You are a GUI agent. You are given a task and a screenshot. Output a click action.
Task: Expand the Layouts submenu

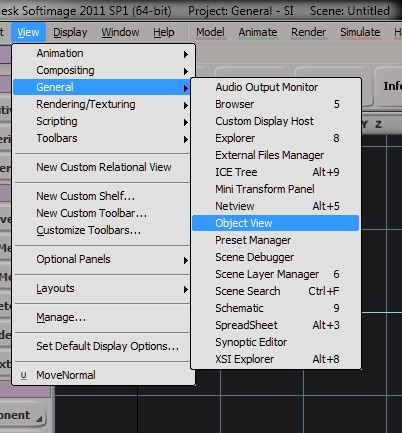103,288
